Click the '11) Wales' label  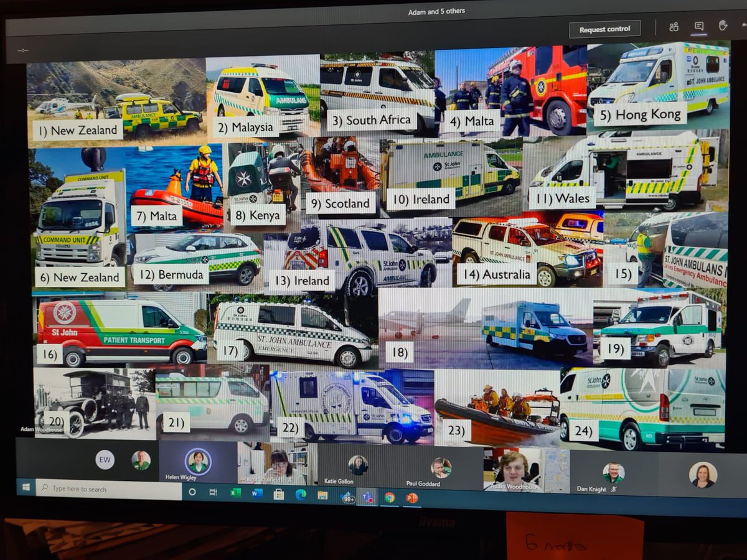[562, 199]
